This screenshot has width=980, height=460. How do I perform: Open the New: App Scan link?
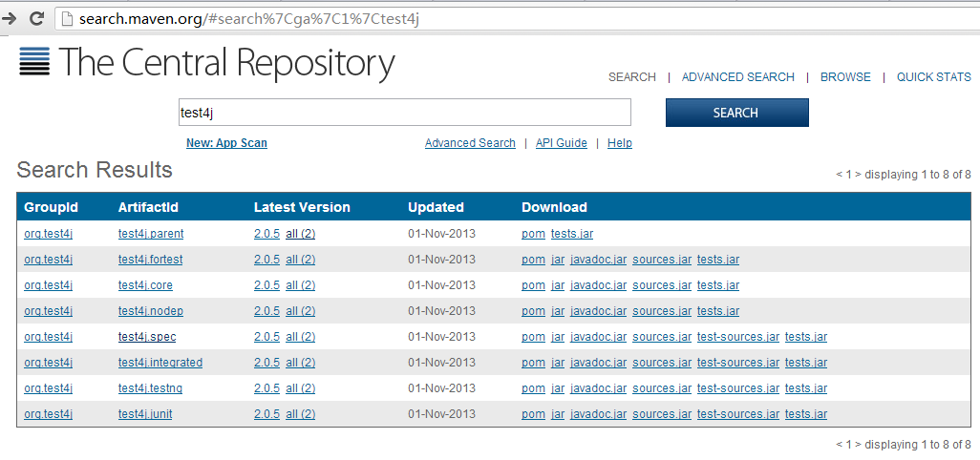[226, 143]
